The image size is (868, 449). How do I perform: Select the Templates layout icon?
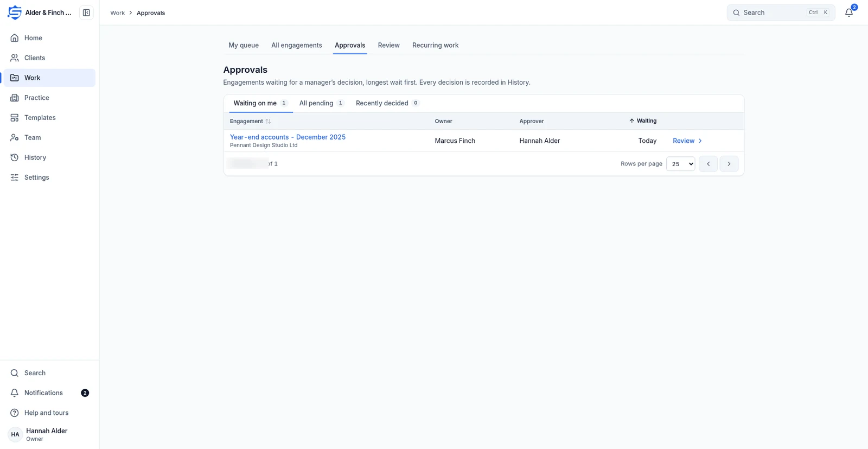(x=15, y=118)
